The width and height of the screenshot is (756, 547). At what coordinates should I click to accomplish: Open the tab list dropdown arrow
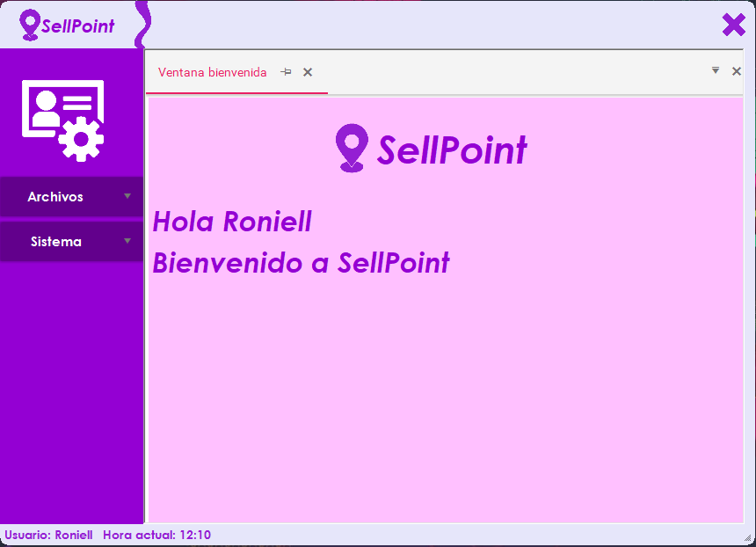tap(716, 71)
